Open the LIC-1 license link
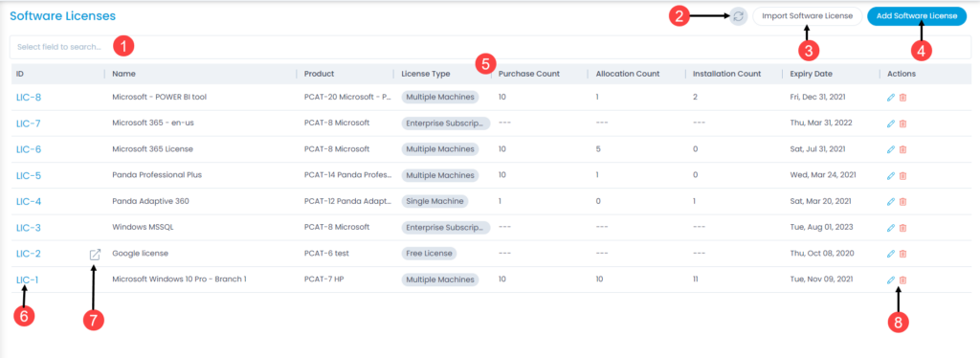 coord(28,280)
